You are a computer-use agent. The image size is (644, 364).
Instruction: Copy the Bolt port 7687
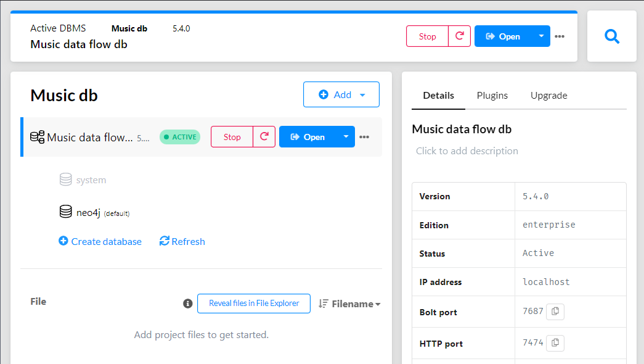point(555,312)
